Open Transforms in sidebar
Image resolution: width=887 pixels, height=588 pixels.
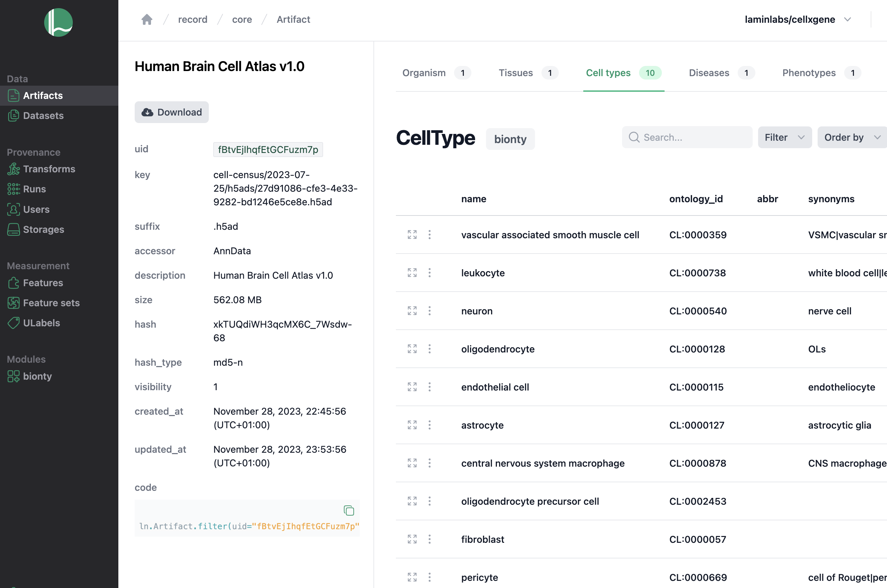coord(49,169)
